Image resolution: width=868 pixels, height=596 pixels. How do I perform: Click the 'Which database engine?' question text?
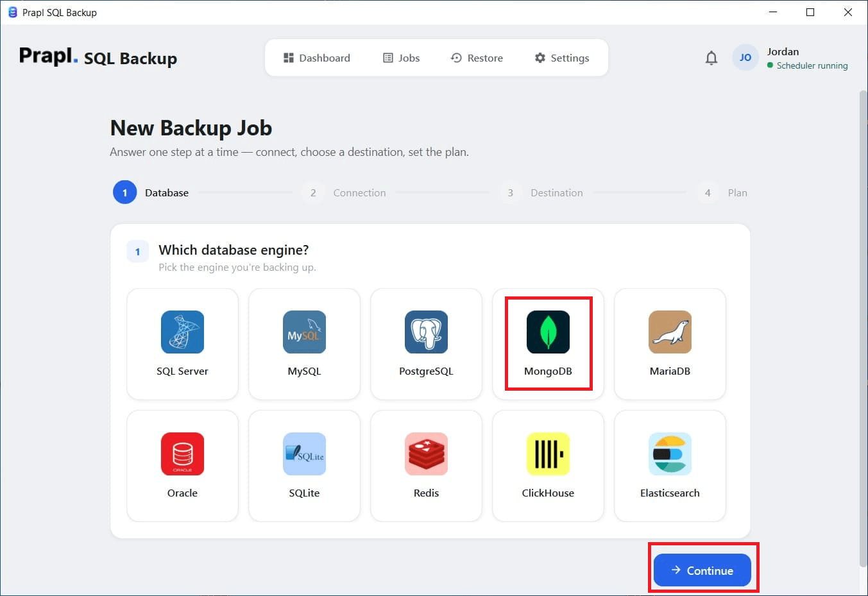pos(234,250)
